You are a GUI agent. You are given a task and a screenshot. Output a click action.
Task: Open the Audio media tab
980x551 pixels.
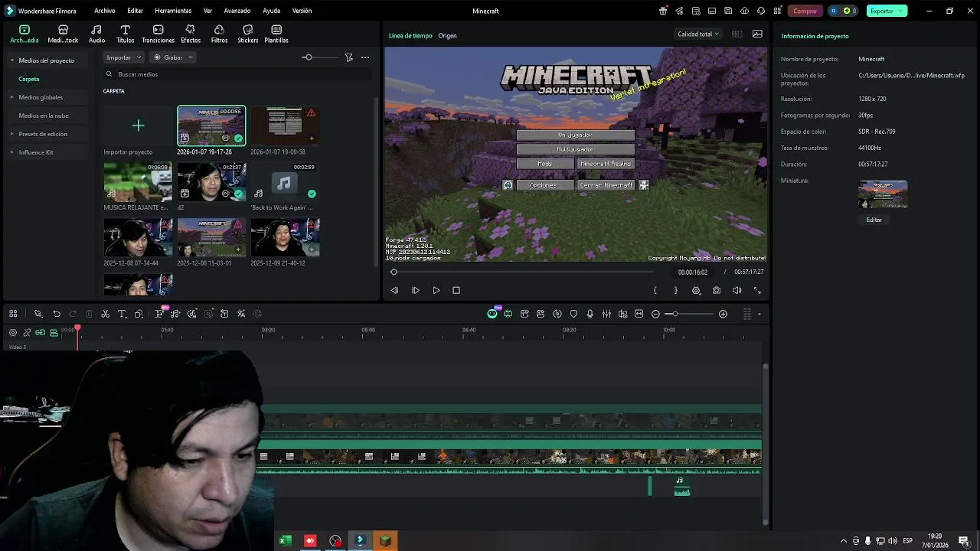pos(96,34)
